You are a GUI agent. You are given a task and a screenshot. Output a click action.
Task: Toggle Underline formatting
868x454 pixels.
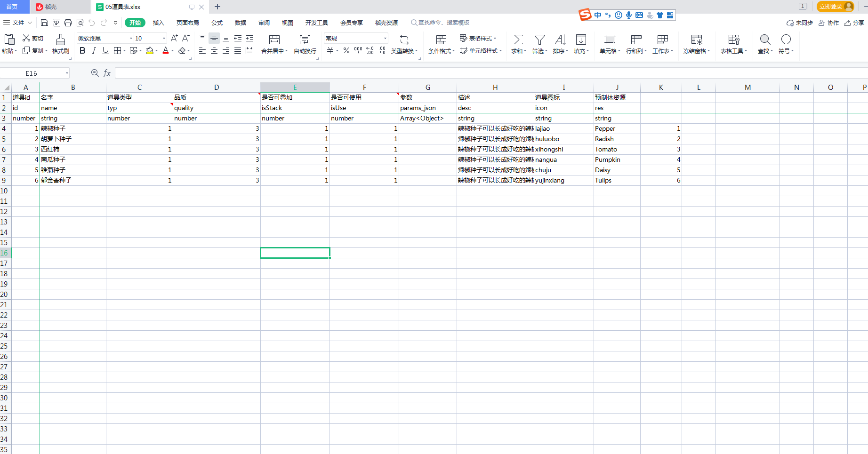pyautogui.click(x=105, y=50)
